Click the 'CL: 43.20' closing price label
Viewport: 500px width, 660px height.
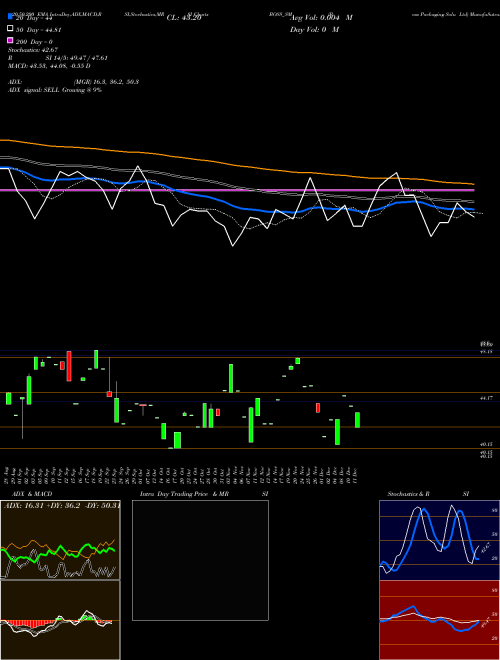tap(184, 18)
